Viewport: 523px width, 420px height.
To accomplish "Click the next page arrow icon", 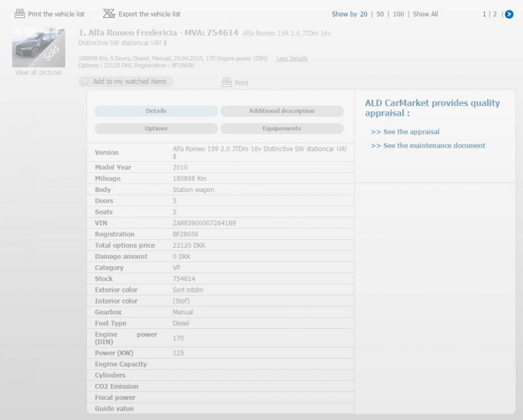I will pyautogui.click(x=509, y=14).
